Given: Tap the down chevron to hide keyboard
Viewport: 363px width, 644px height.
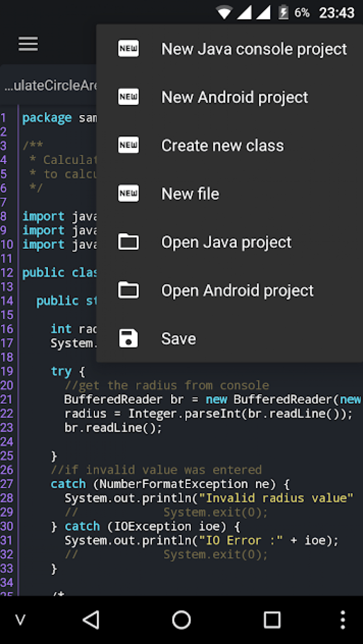Looking at the screenshot, I should 20,620.
